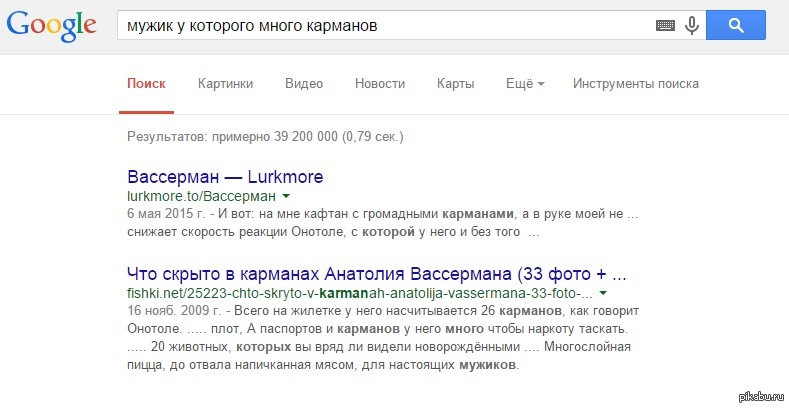Screen dimensions: 789x408
Task: Switch to the Карты tab
Action: tap(455, 84)
